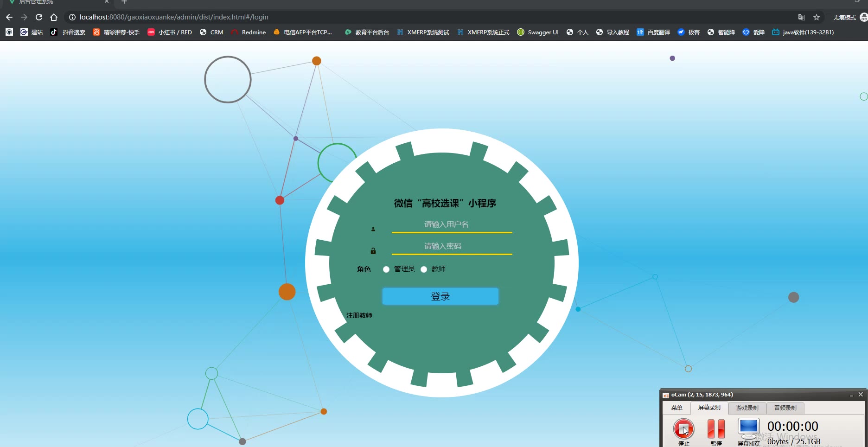This screenshot has height=447, width=868.
Task: Select the 管理员 role radio button
Action: tap(386, 269)
